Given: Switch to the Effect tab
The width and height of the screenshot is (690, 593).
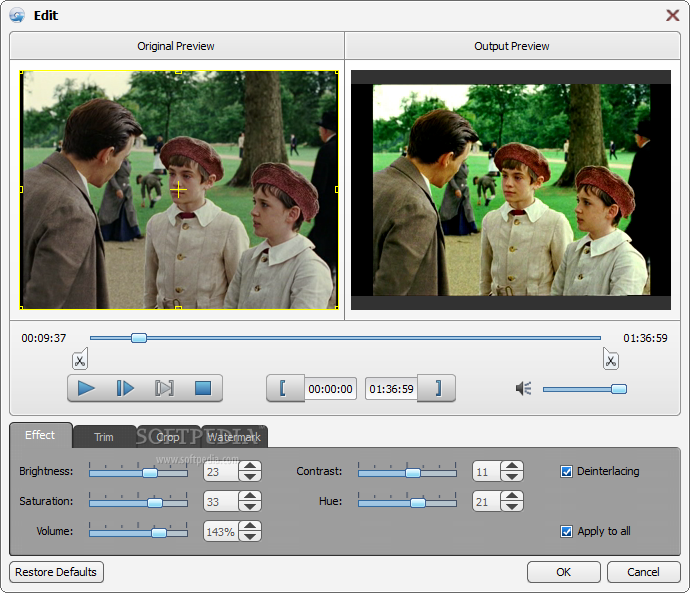Looking at the screenshot, I should click(x=40, y=435).
